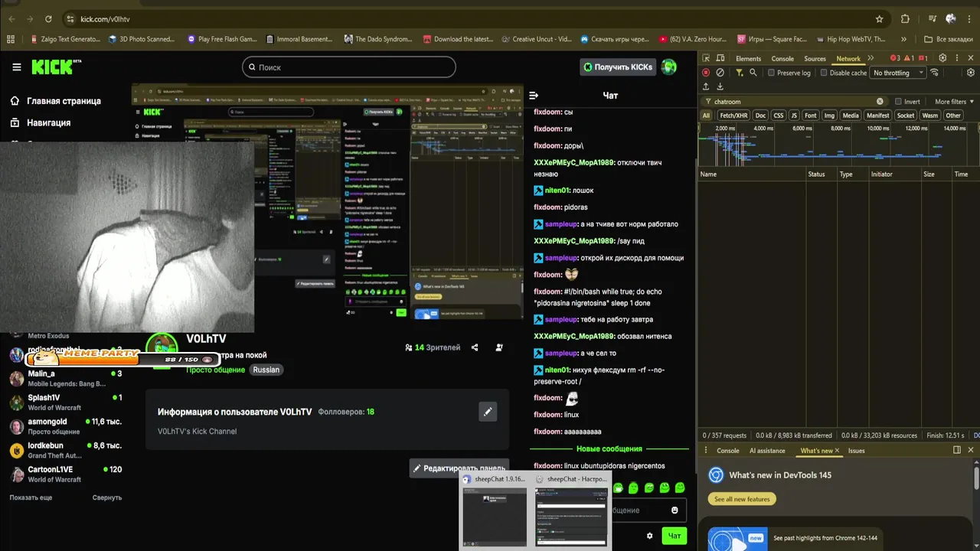The width and height of the screenshot is (980, 551).
Task: Reload the page in the browser
Action: coord(48,19)
